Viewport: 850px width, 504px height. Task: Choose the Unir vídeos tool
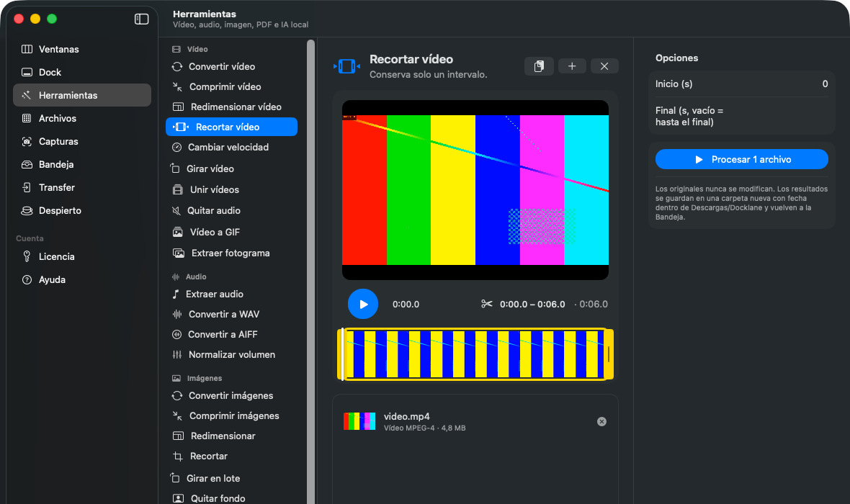click(x=231, y=189)
